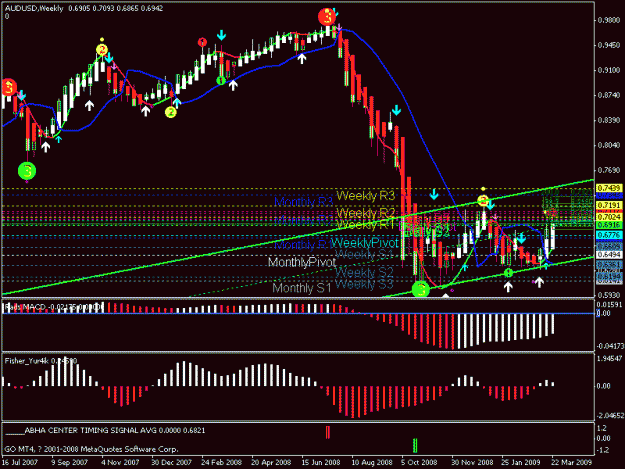The width and height of the screenshot is (625, 469).
Task: Click the cyan down arrow above the February 2008 candles
Action: 221,35
